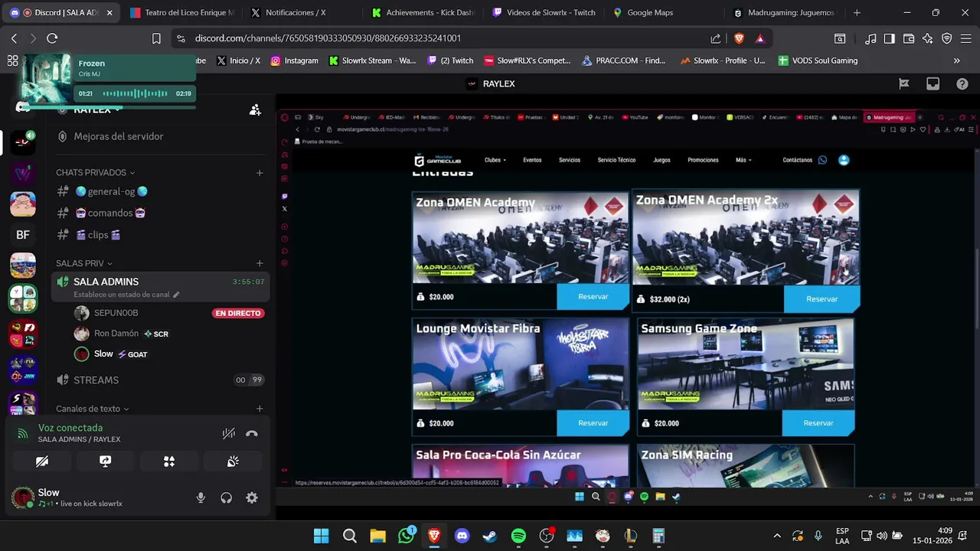Open Discord inbox icon
Screen dimensions: 980x551
click(933, 84)
